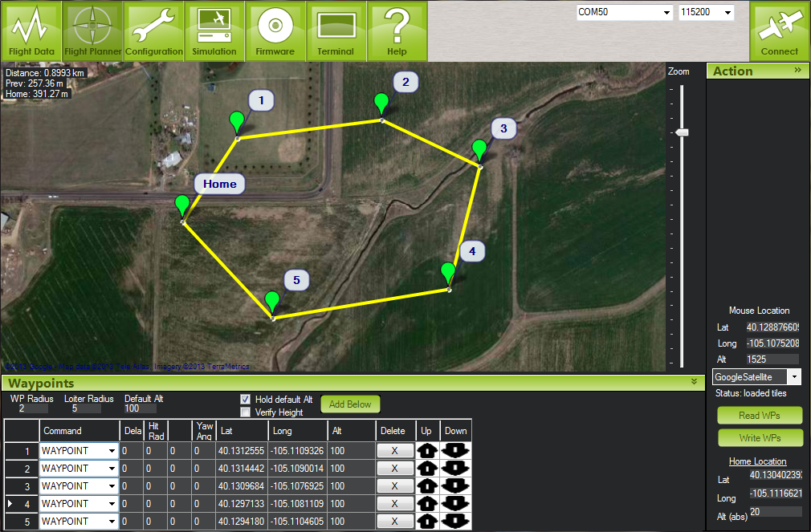This screenshot has width=811, height=532.
Task: Select waypoint 1 map marker
Action: click(x=237, y=124)
